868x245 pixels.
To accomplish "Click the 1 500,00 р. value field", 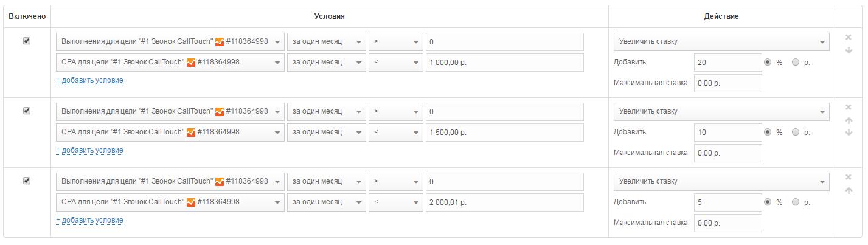I will pyautogui.click(x=505, y=133).
